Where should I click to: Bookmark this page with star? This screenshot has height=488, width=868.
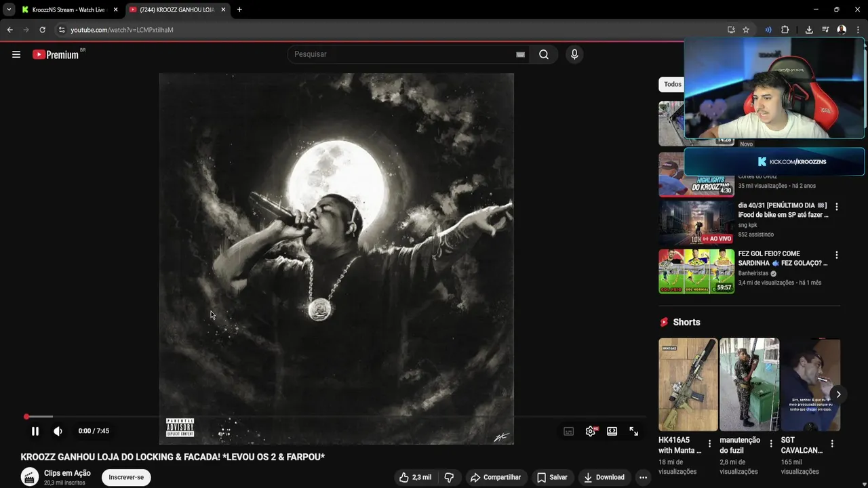(x=746, y=30)
